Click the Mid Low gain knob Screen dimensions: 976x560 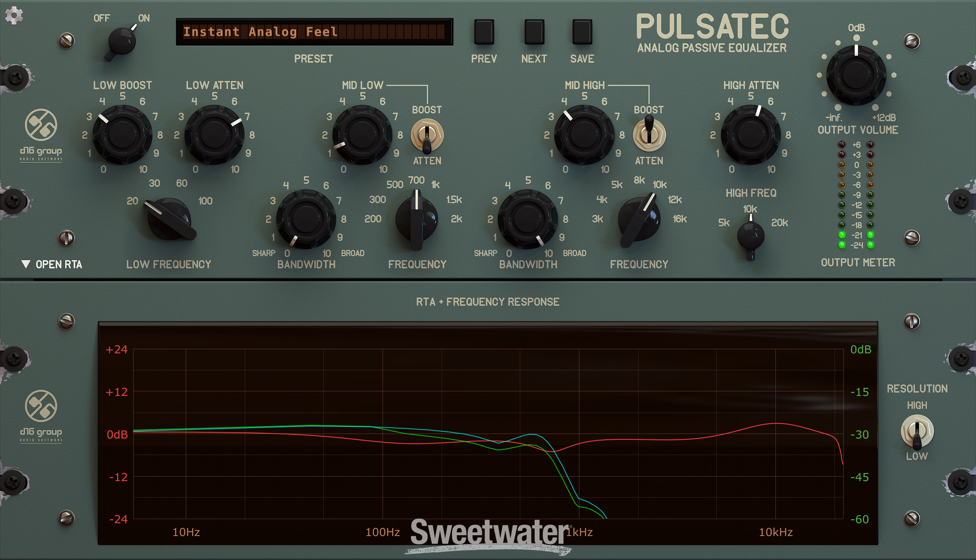[362, 135]
